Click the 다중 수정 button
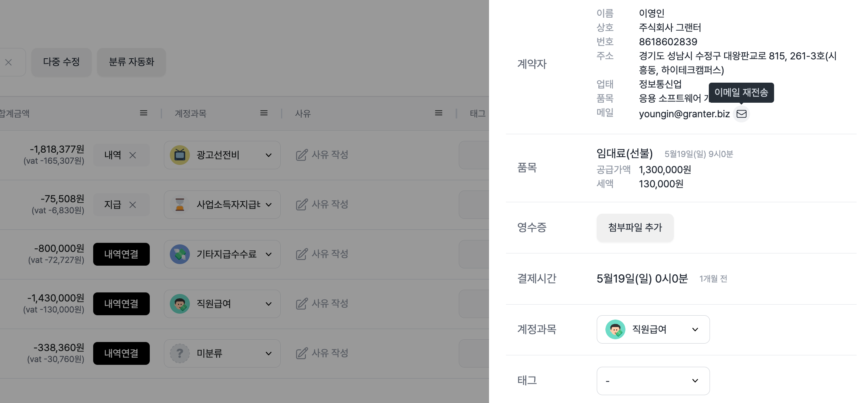868x403 pixels. click(x=61, y=62)
